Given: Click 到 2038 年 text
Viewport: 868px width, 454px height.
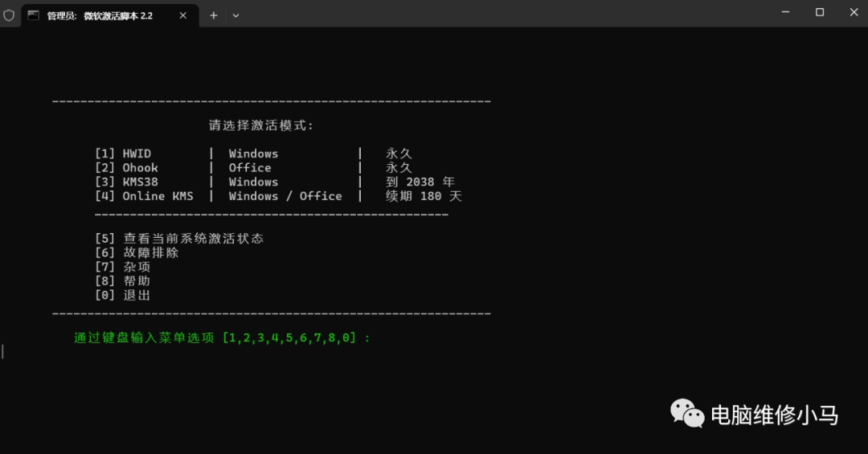Looking at the screenshot, I should click(420, 182).
